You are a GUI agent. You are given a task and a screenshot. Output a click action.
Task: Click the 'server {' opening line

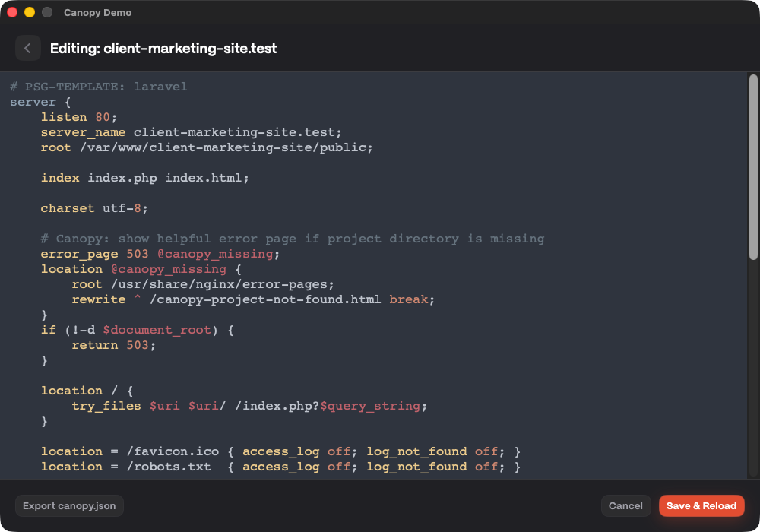pyautogui.click(x=40, y=103)
